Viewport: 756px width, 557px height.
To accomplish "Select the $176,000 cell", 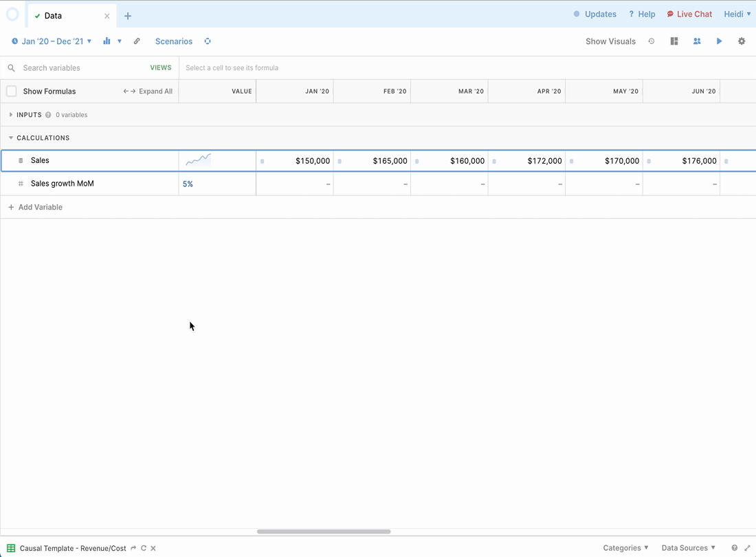I will point(681,161).
